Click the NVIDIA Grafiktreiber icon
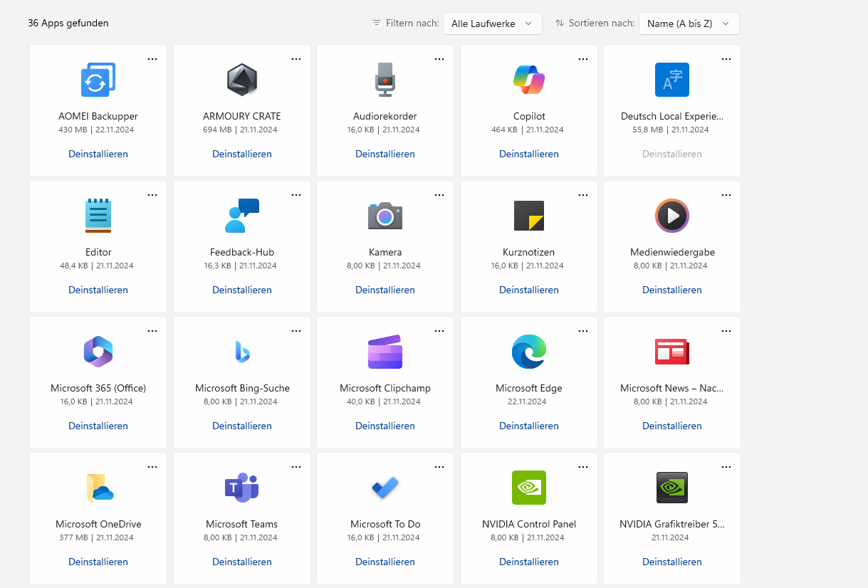This screenshot has height=588, width=868. click(672, 488)
